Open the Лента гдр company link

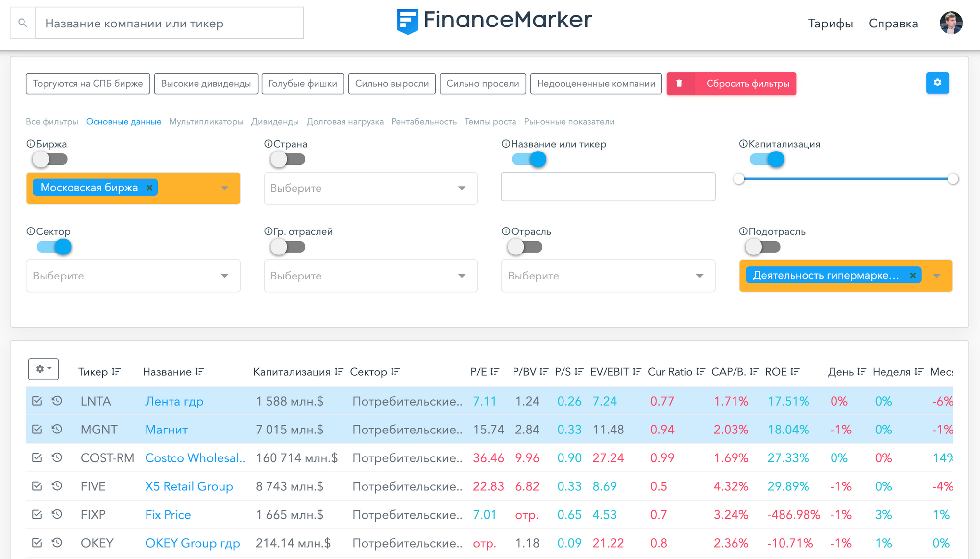(174, 401)
